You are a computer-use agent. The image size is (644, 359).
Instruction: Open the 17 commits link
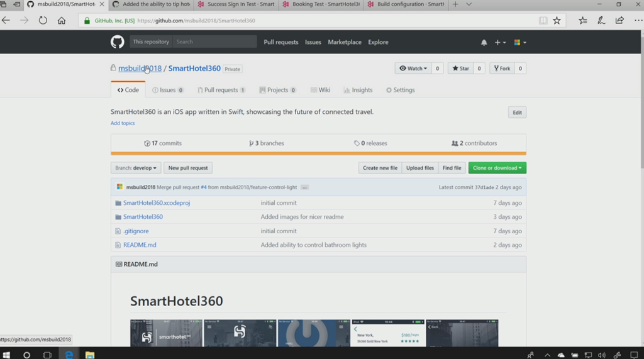pos(163,143)
